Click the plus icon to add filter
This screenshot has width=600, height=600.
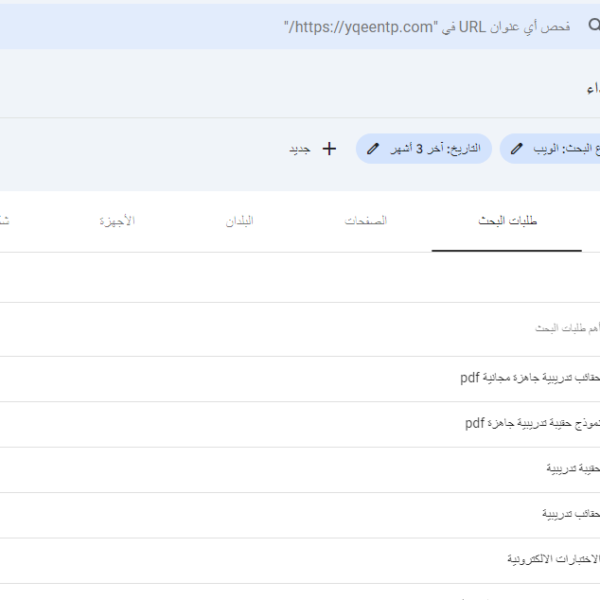coord(329,148)
